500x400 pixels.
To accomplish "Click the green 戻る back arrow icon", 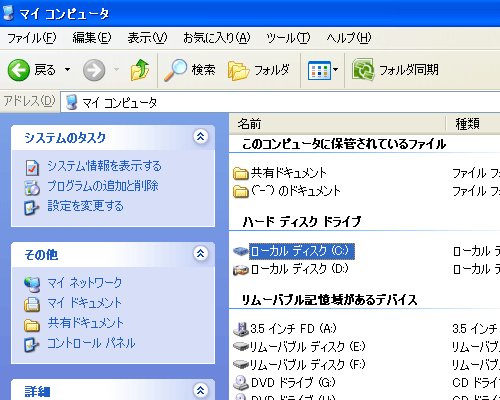I will point(19,70).
